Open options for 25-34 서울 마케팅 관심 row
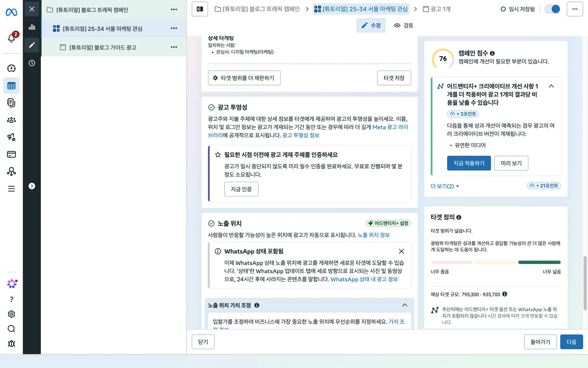The height and width of the screenshot is (368, 588). (174, 28)
